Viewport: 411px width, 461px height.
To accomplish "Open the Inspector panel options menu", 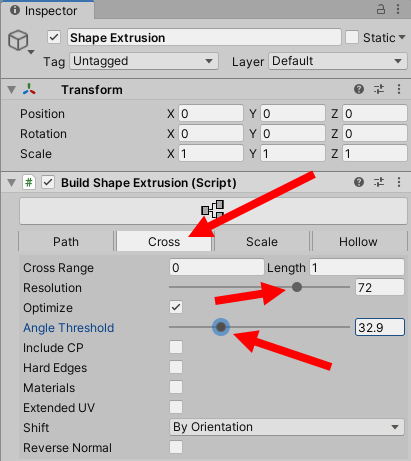I will point(398,9).
